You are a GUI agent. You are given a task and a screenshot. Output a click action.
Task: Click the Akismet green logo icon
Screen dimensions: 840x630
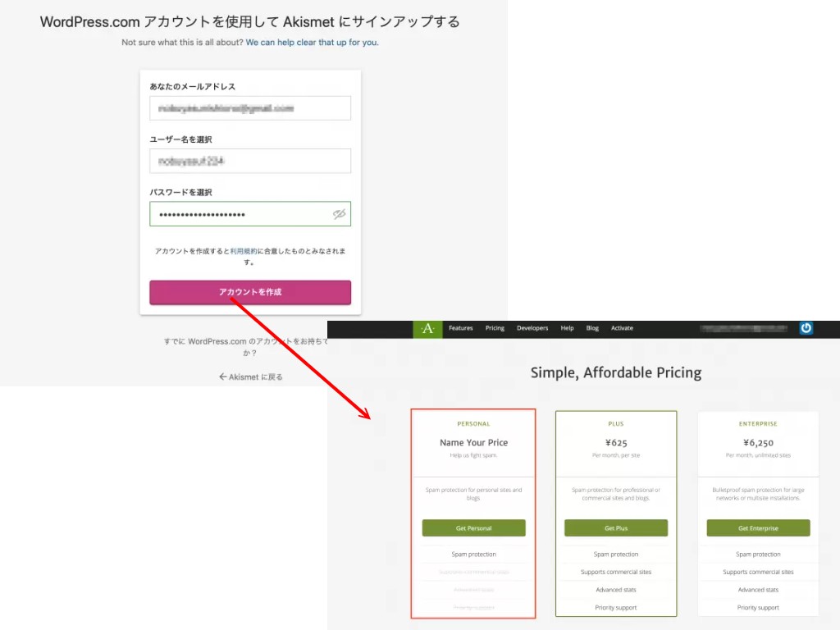[x=427, y=329]
